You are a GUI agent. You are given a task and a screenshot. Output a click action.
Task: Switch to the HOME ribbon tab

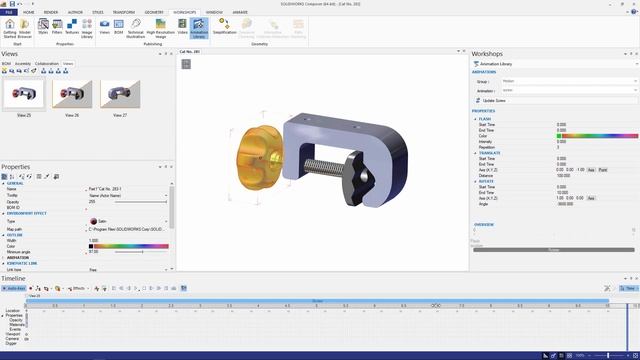(x=29, y=12)
